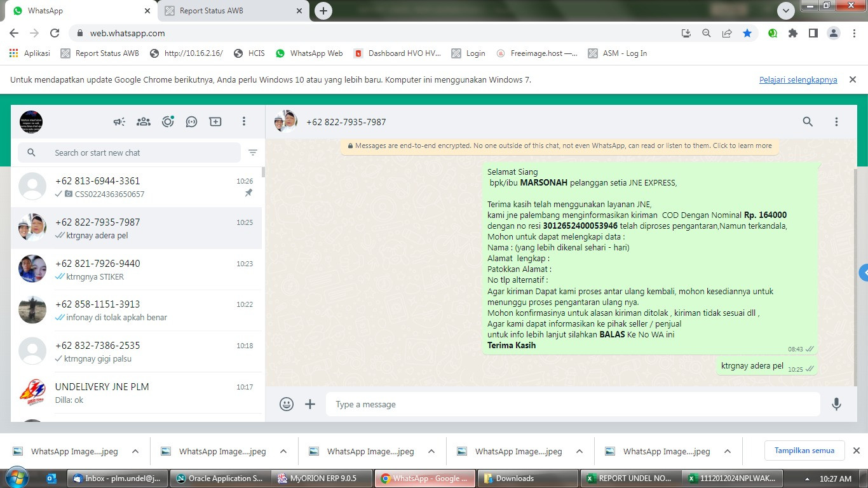Open the HCIS bookmark

tap(249, 53)
